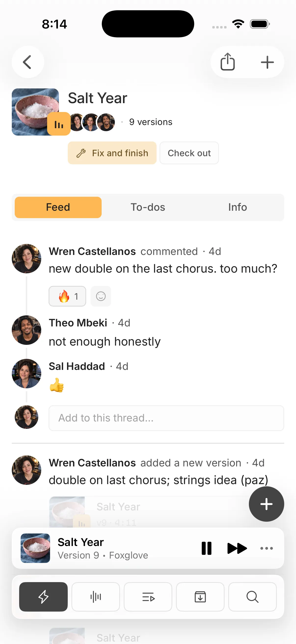This screenshot has width=296, height=644.
Task: Tap the floating dark plus button
Action: click(267, 504)
